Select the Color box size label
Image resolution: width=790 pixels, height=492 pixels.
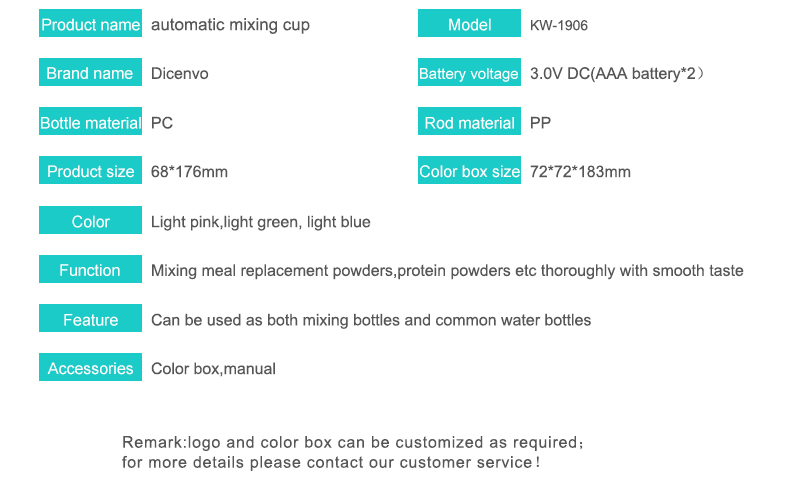[x=469, y=170]
